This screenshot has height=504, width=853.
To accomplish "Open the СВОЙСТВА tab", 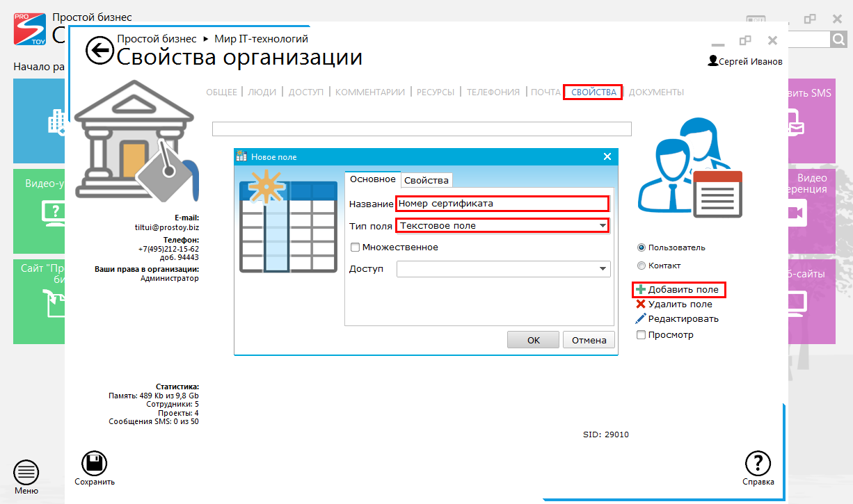I will (x=593, y=92).
